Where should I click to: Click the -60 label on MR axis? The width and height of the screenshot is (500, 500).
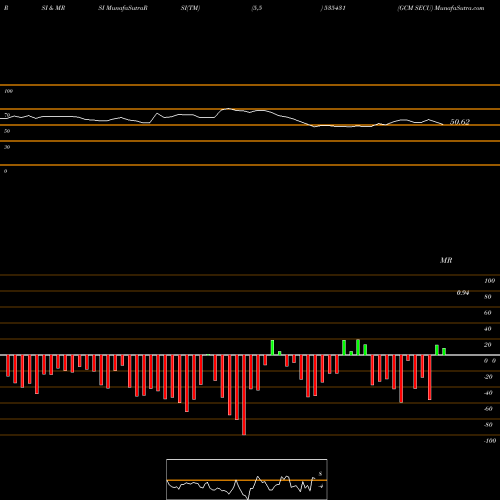pyautogui.click(x=488, y=409)
